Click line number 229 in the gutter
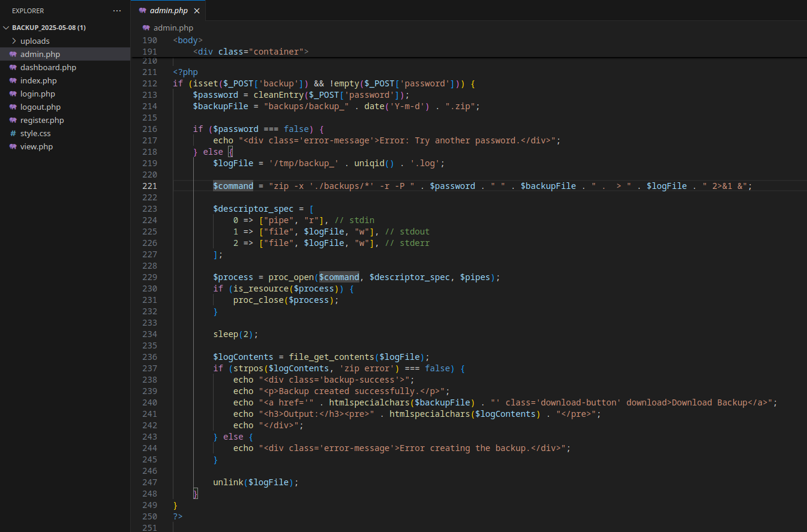 pyautogui.click(x=150, y=277)
